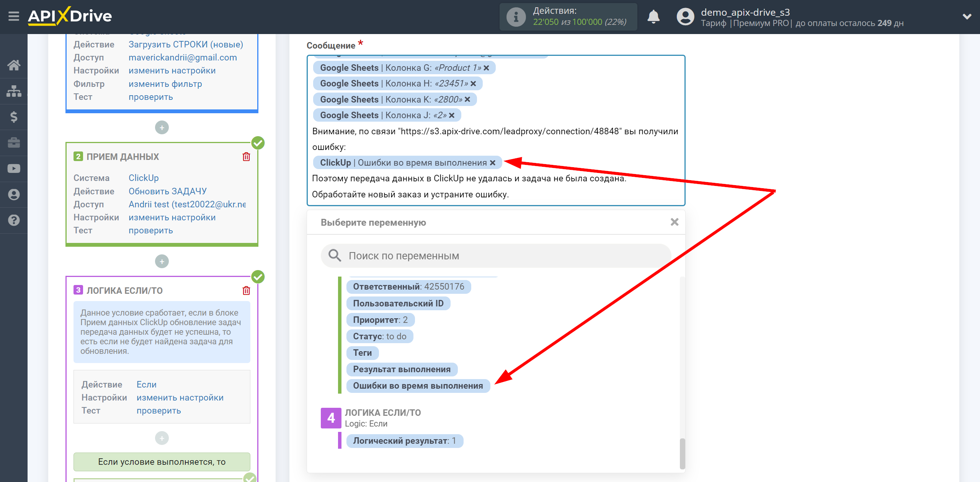Select variable Ответственный: 42550176
The width and height of the screenshot is (980, 482).
[408, 287]
